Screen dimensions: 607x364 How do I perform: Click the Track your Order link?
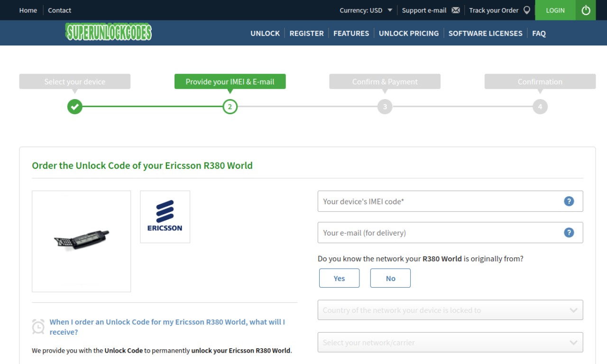tap(494, 10)
